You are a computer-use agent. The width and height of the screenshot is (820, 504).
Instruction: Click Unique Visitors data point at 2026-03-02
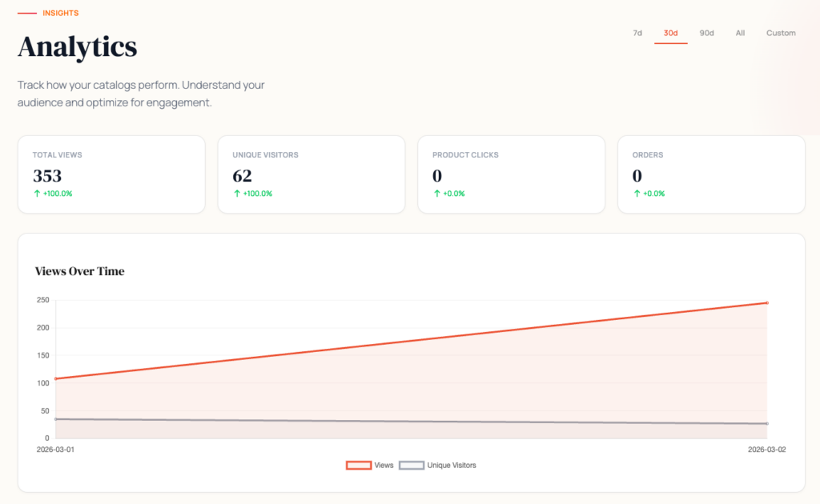[x=767, y=424]
